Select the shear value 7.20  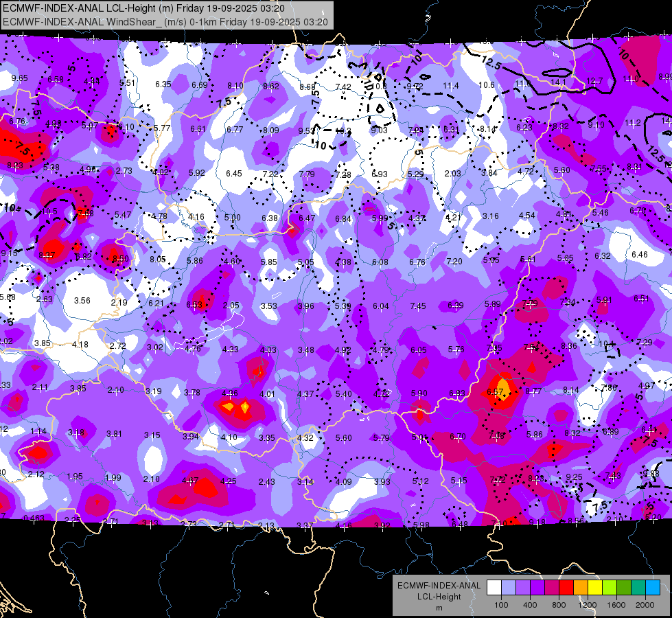[454, 261]
